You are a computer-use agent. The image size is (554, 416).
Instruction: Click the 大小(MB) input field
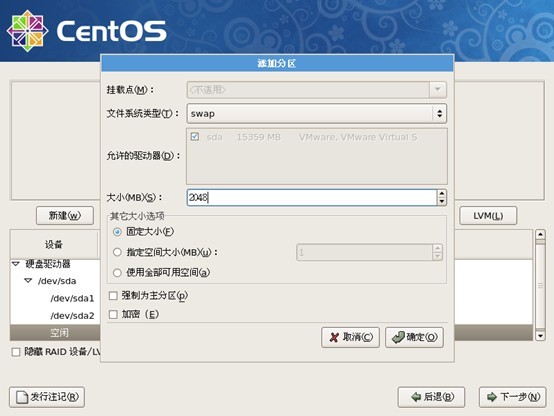[312, 198]
